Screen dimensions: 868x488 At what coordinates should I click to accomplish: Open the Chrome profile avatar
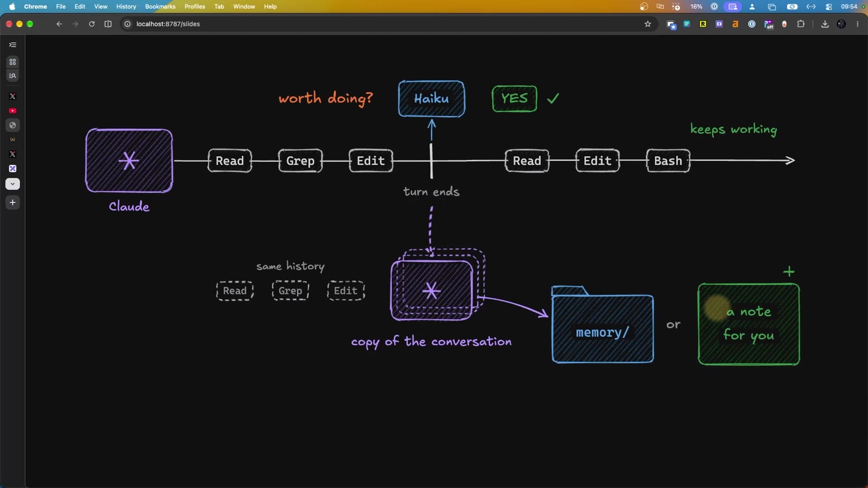point(841,24)
